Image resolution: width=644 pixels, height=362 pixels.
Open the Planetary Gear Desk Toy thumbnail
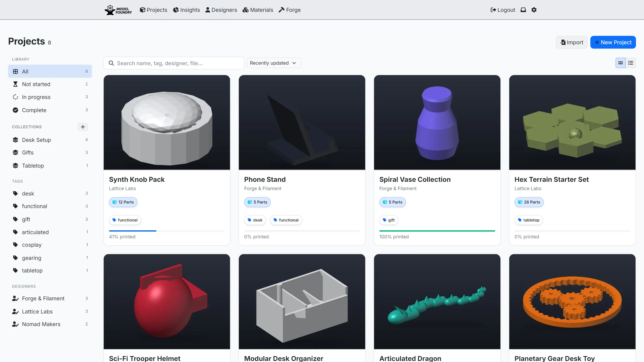point(572,302)
